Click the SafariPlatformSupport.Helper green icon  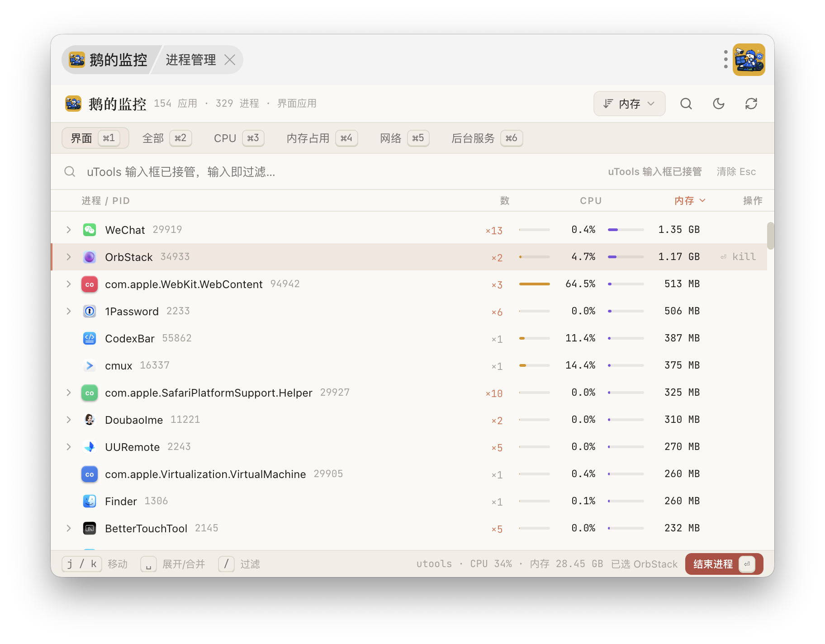(x=90, y=393)
